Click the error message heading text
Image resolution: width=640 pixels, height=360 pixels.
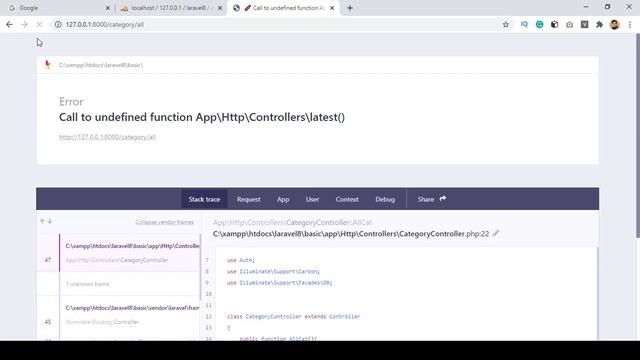(202, 117)
